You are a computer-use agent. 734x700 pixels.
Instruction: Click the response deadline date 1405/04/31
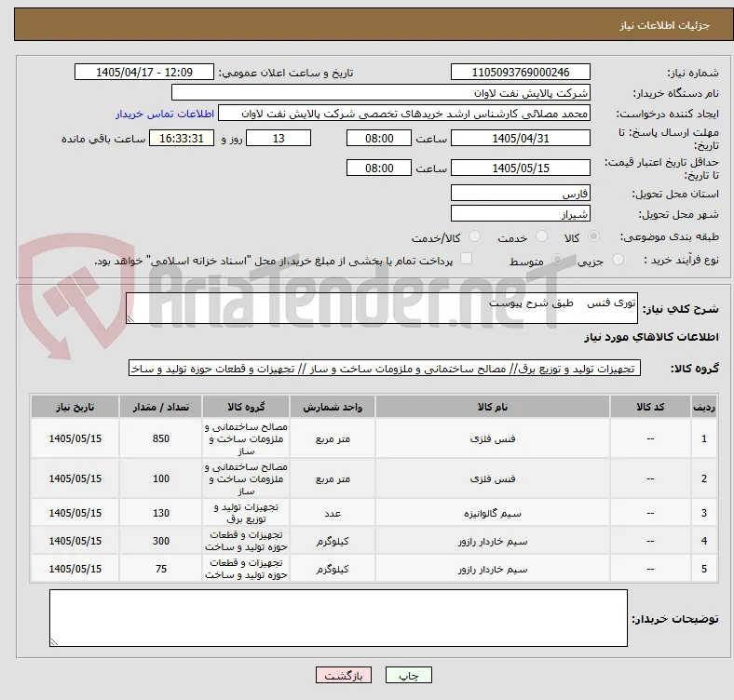click(x=520, y=138)
